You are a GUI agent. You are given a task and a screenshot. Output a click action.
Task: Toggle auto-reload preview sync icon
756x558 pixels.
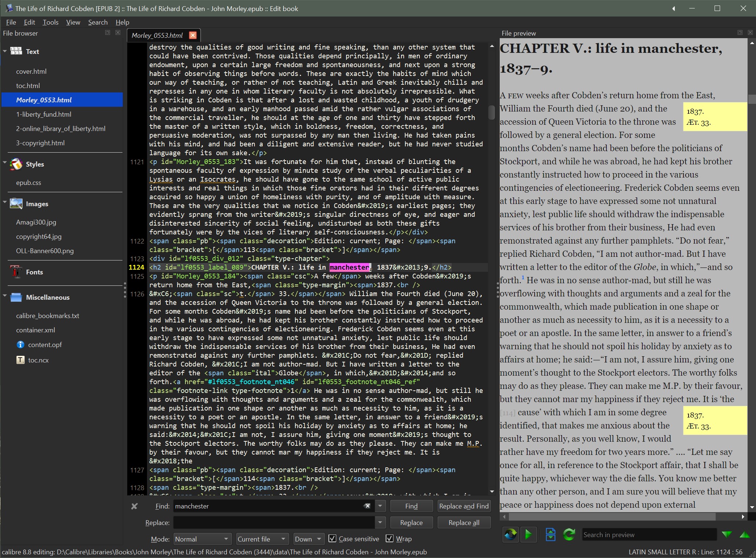coord(511,535)
